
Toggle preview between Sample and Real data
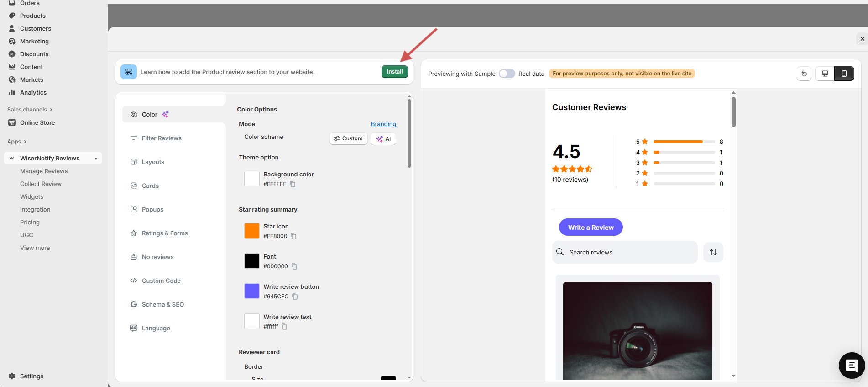507,74
